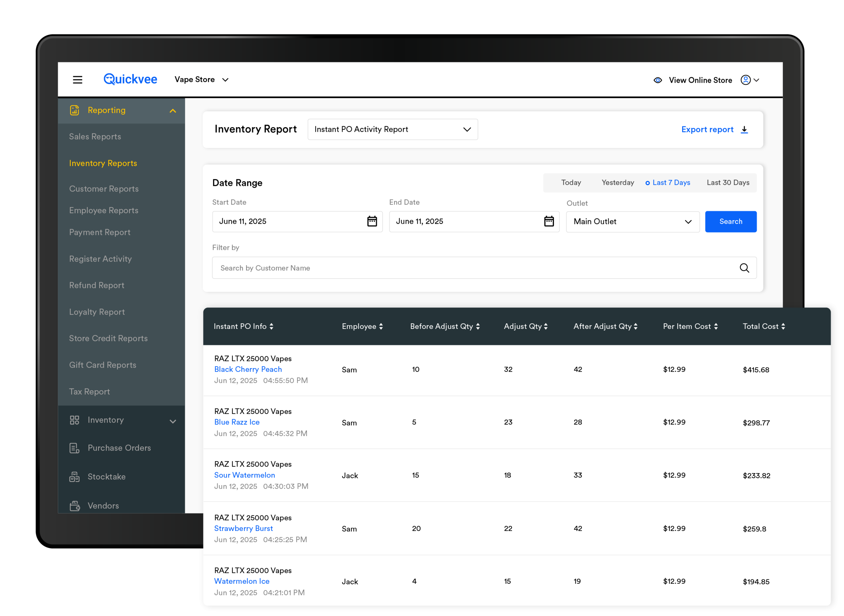Click the Vendors sidebar icon
The width and height of the screenshot is (844, 616).
coord(75,506)
